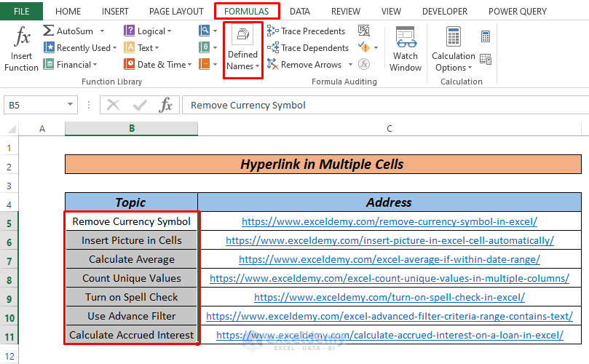Expand the Defined Names dropdown arrow
The height and width of the screenshot is (364, 589).
click(257, 66)
